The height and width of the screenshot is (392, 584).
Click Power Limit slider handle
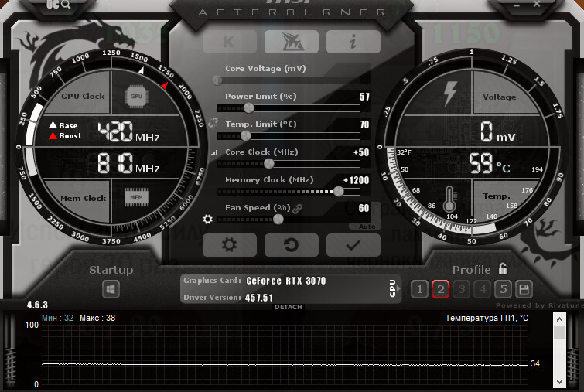(249, 108)
